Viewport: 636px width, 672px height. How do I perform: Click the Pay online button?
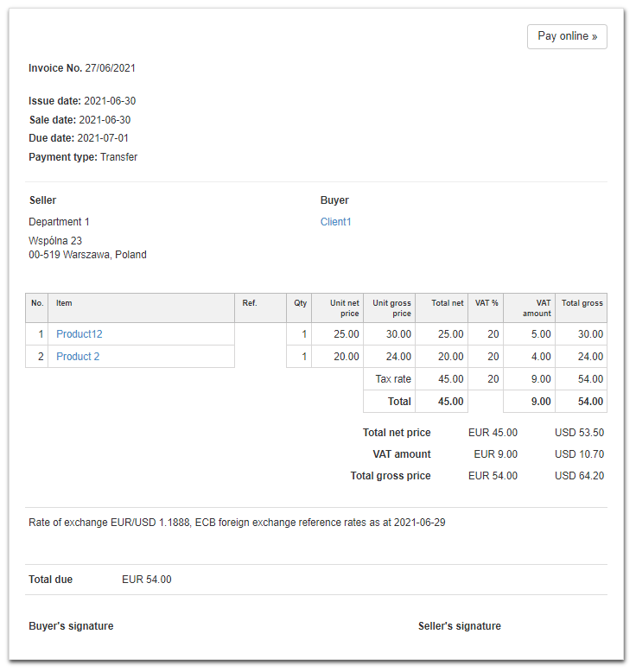(567, 36)
